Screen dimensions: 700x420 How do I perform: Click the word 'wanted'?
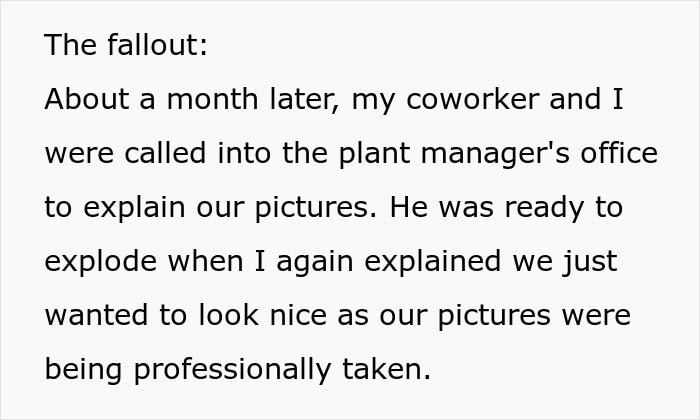tap(96, 315)
